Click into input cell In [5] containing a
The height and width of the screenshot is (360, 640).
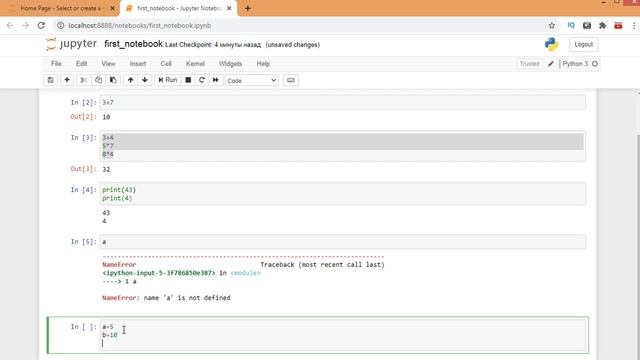coord(342,242)
